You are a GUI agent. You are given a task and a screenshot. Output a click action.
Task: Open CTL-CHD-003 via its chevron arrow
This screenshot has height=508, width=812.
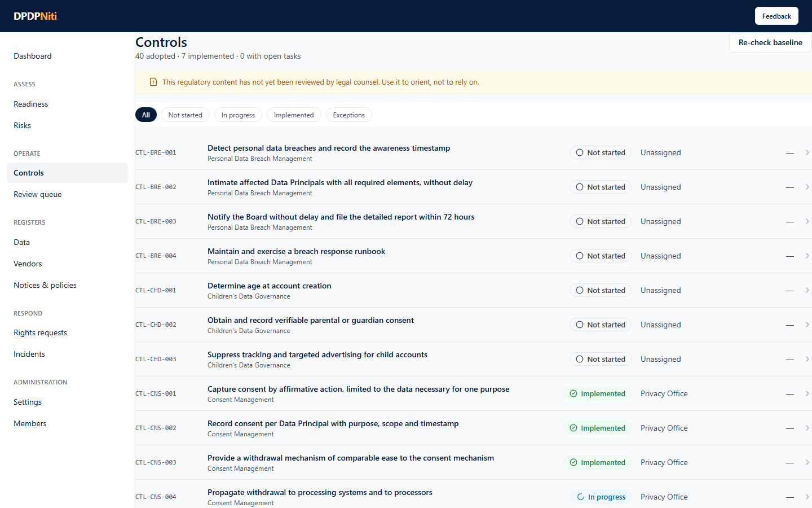tap(807, 359)
